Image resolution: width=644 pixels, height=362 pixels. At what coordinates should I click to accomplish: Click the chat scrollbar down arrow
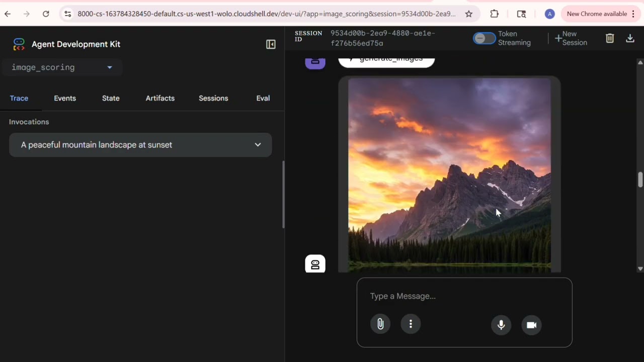(x=640, y=268)
